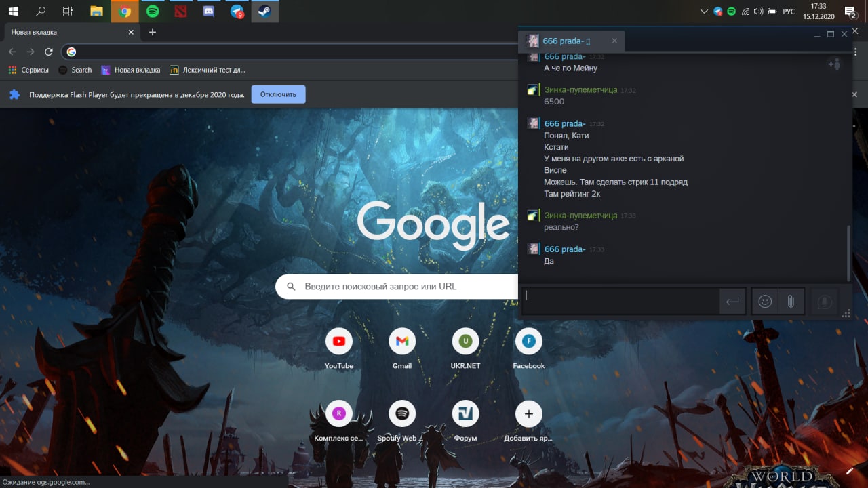Screen dimensions: 868x488
Task: Click the Отключить Flash Player button
Action: coord(278,95)
